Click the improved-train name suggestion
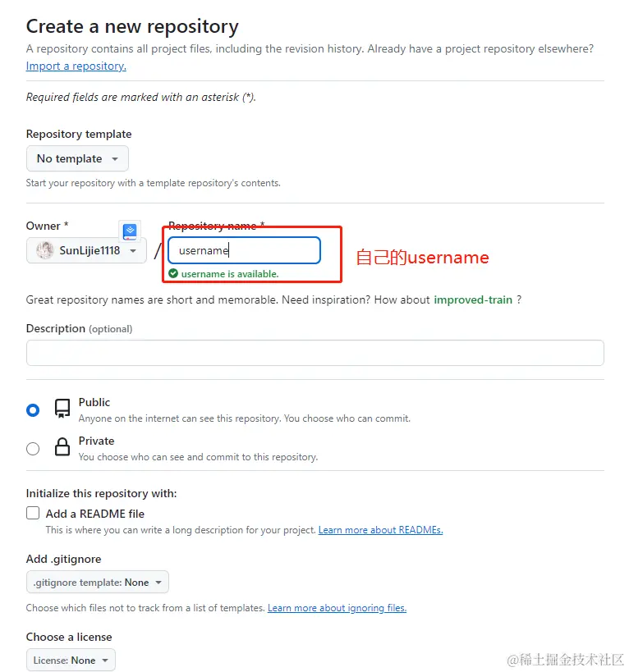 point(473,299)
